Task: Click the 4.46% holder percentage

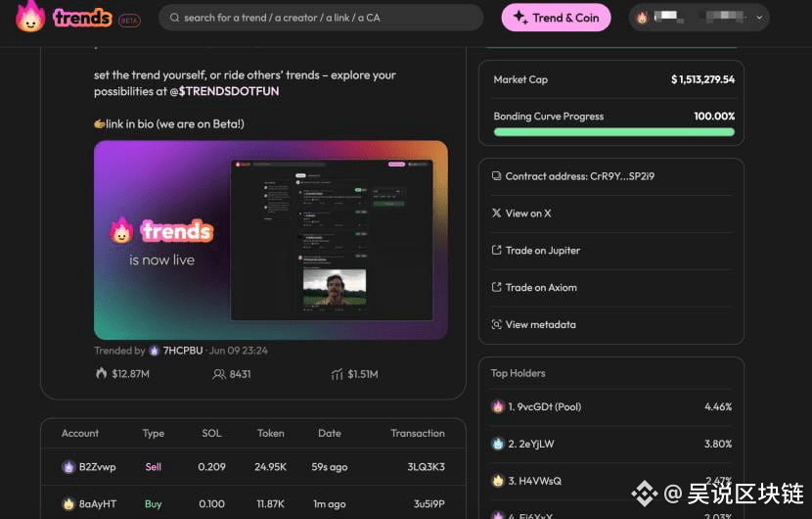Action: (718, 407)
